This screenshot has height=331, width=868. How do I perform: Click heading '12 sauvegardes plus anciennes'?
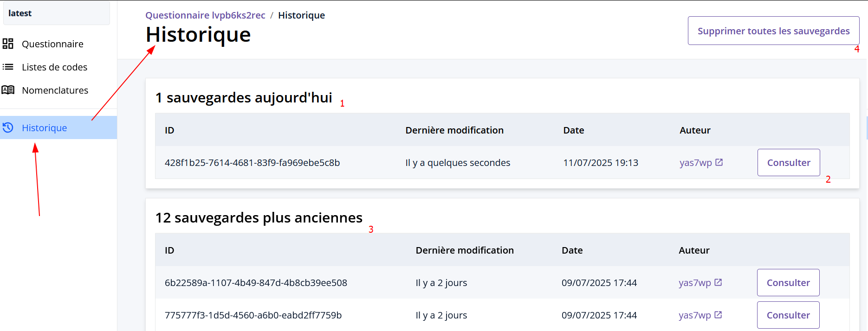(x=259, y=218)
